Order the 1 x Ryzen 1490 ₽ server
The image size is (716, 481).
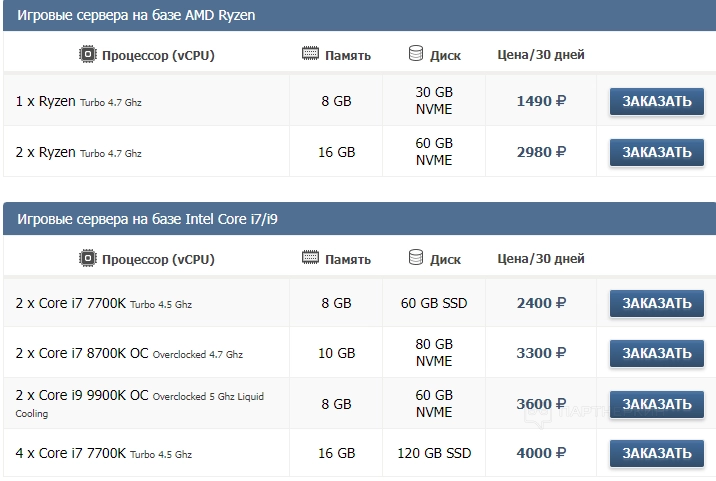coord(656,101)
